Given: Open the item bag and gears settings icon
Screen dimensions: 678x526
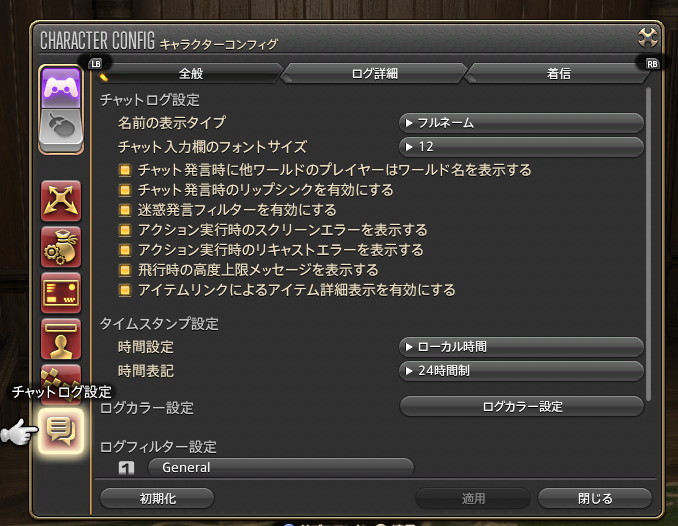Looking at the screenshot, I should (x=61, y=247).
